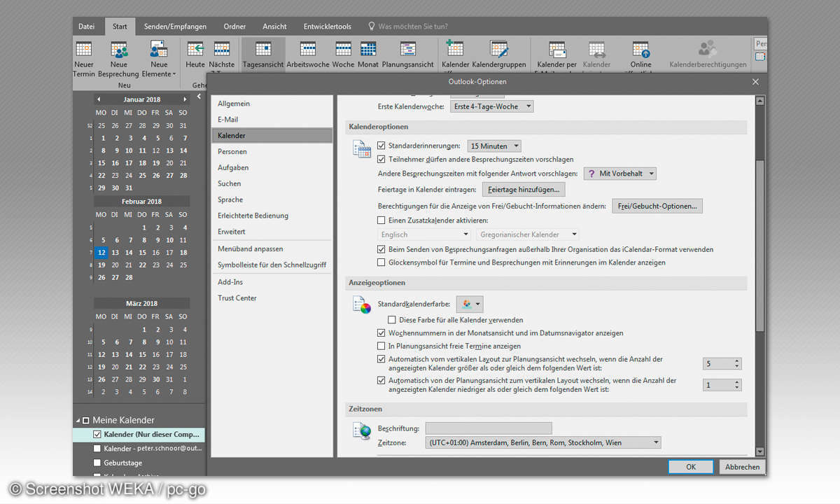The width and height of the screenshot is (840, 504).
Task: Toggle Wochennummern in der Monatsansicht checkbox
Action: click(381, 333)
